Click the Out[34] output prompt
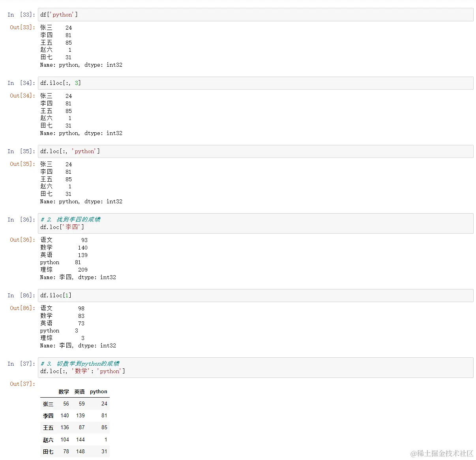Screen dimensions: 476x460 22,96
